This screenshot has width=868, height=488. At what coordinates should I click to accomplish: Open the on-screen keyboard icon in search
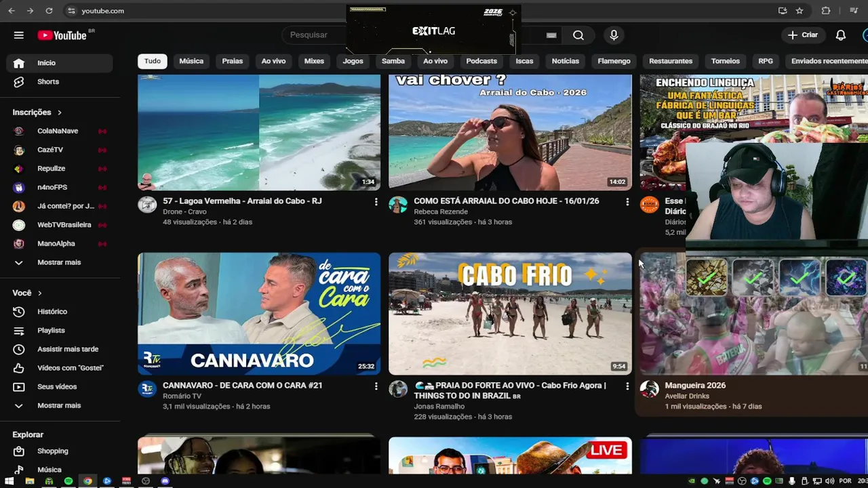coord(551,35)
